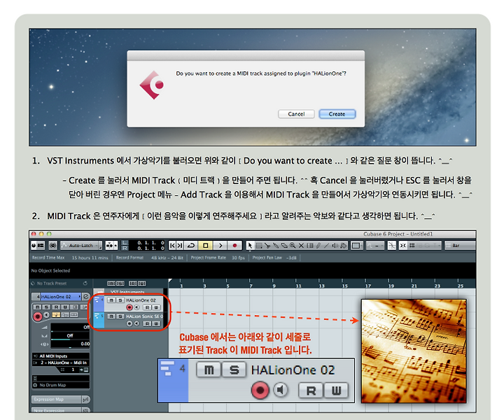Viewport: 504px width, 420px height.
Task: Click the Record Time Max info field
Action: tap(70, 258)
